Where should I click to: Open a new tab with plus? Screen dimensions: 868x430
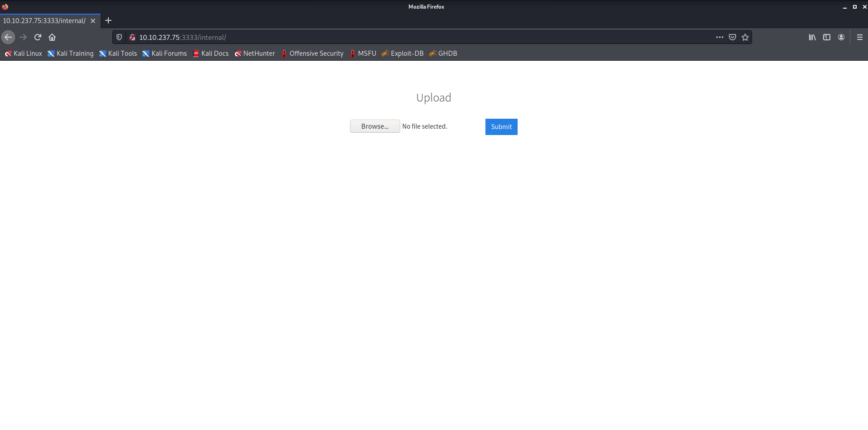tap(108, 20)
